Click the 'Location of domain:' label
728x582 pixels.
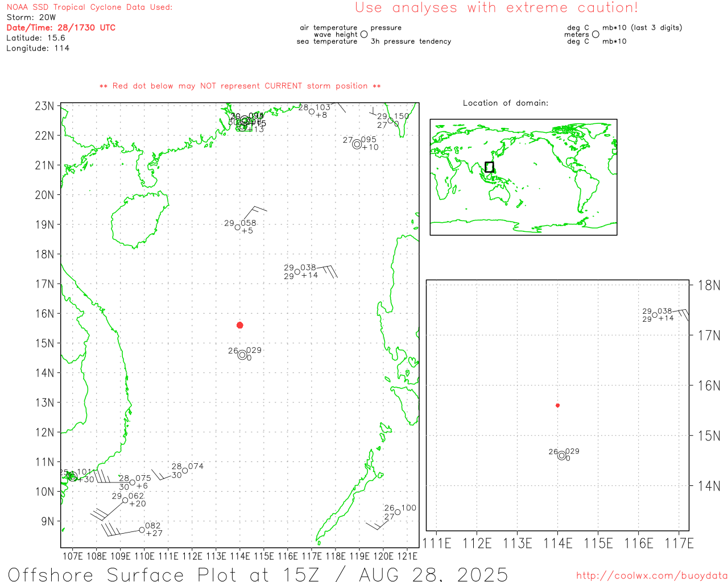click(506, 103)
